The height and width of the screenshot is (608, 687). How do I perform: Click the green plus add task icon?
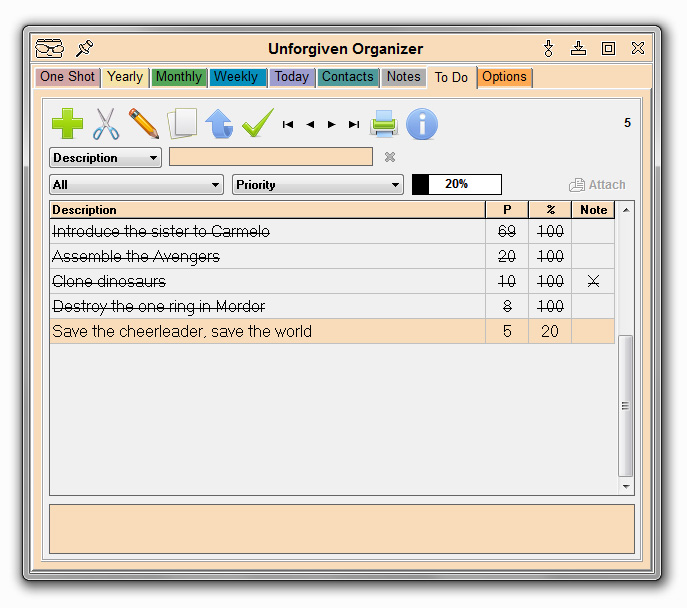(x=67, y=124)
